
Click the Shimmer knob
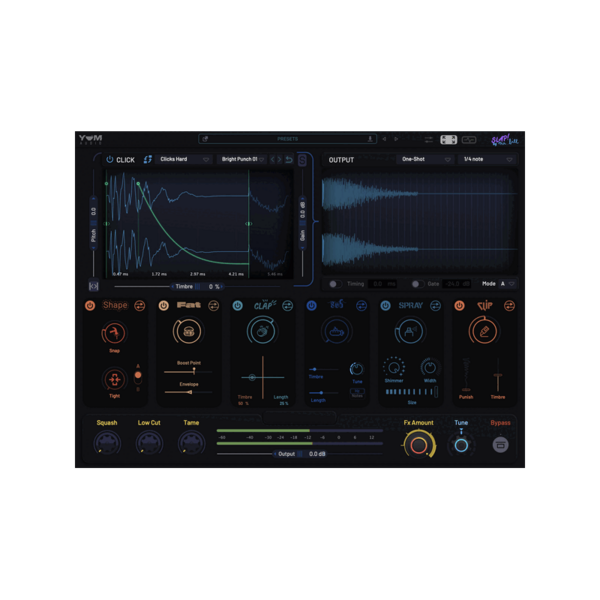pyautogui.click(x=394, y=367)
